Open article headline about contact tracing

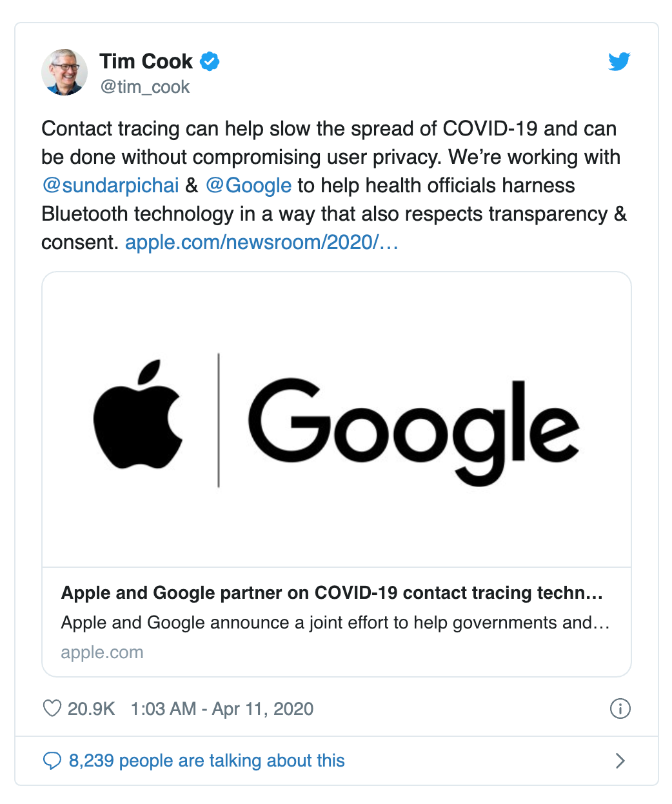pos(331,593)
